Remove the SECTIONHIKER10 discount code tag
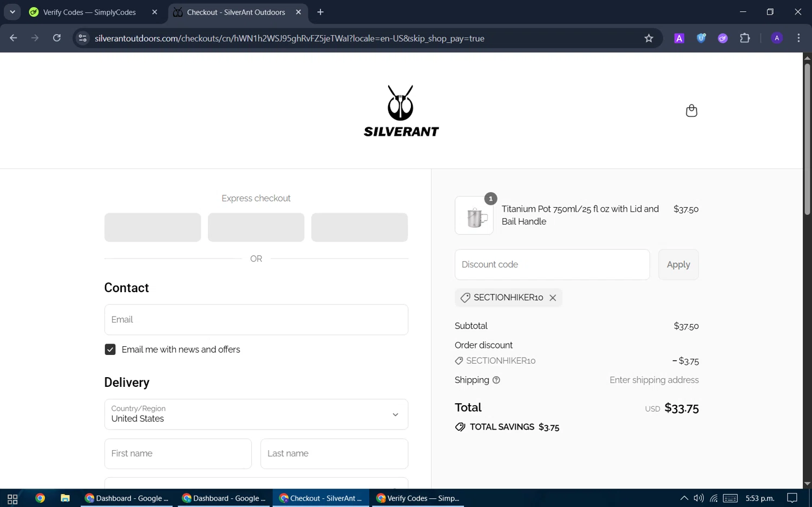The width and height of the screenshot is (812, 507). [x=553, y=298]
